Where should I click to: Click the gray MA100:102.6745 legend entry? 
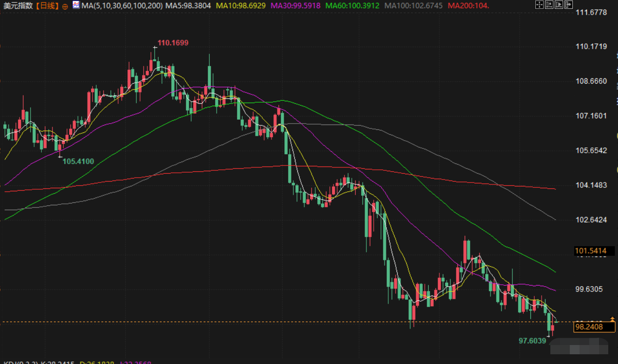pyautogui.click(x=413, y=6)
